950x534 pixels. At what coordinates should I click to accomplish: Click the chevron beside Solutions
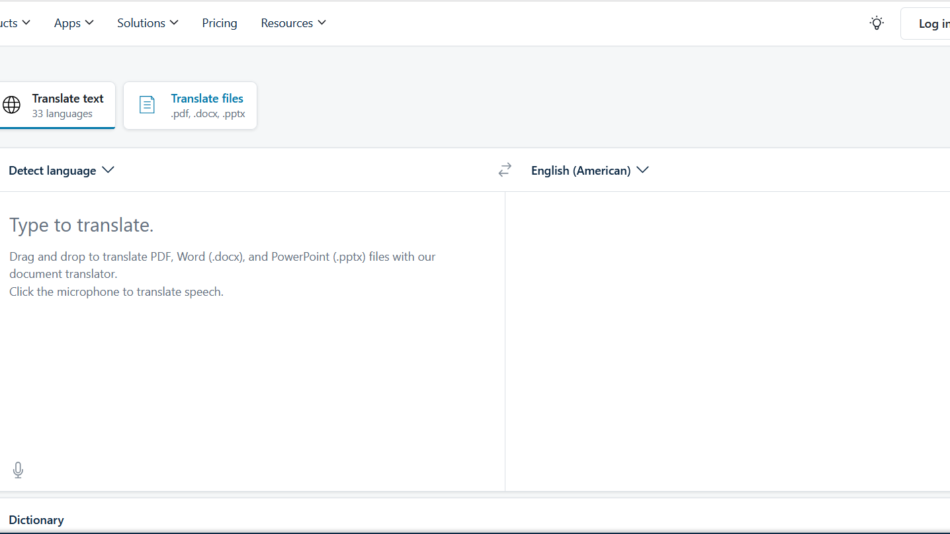[x=174, y=23]
